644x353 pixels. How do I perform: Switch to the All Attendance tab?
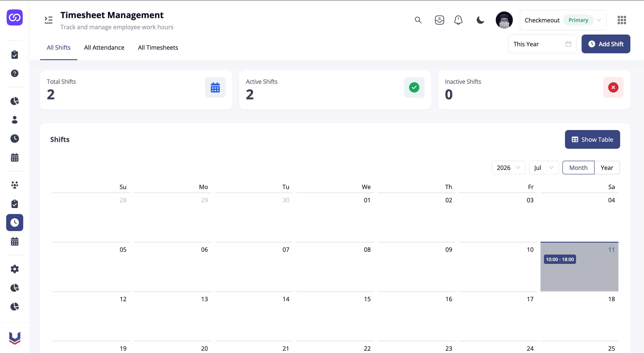click(104, 48)
